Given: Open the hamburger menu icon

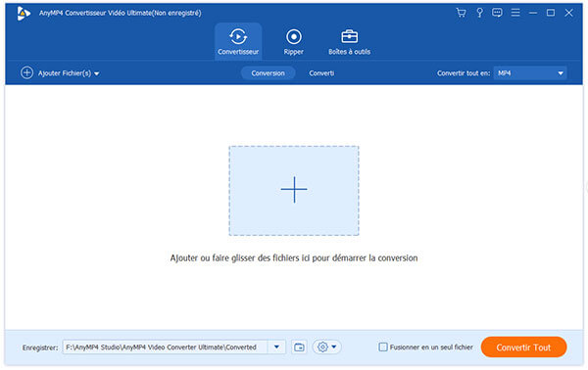Looking at the screenshot, I should [515, 13].
